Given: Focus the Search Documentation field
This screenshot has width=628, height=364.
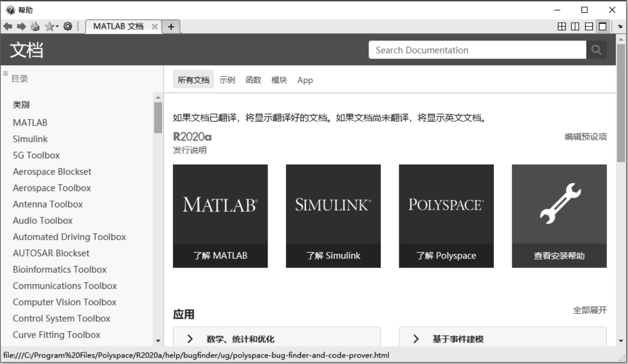Looking at the screenshot, I should click(477, 50).
